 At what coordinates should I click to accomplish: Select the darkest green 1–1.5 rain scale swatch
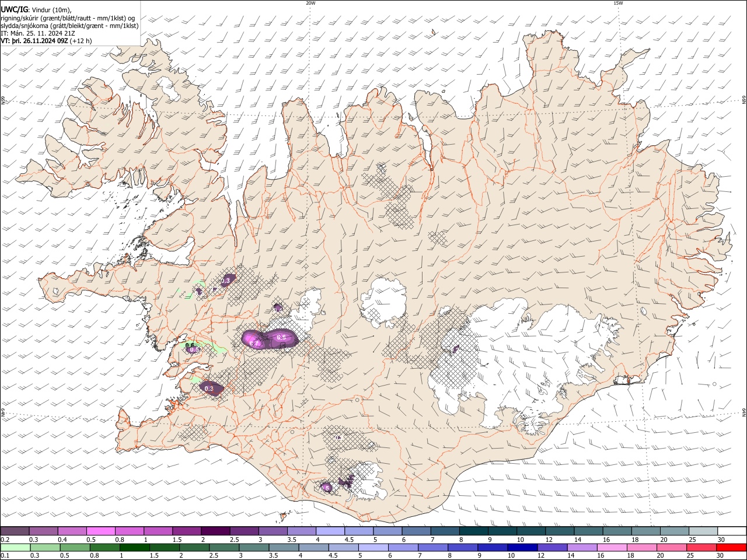[135, 547]
